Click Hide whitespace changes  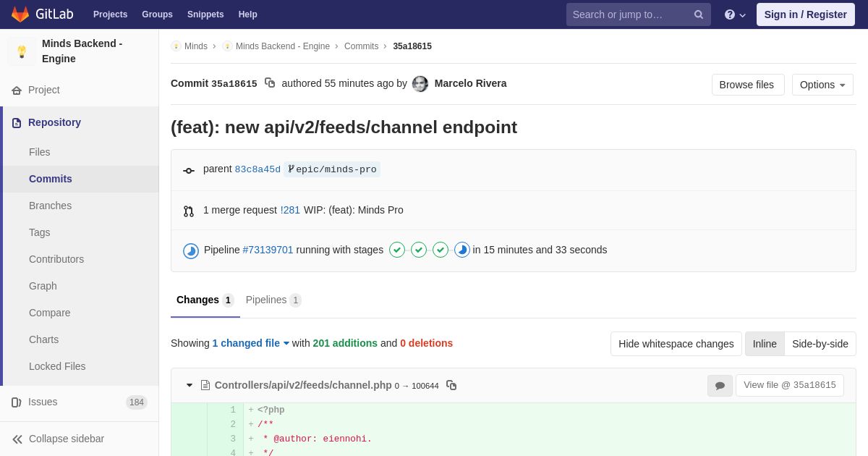click(676, 344)
